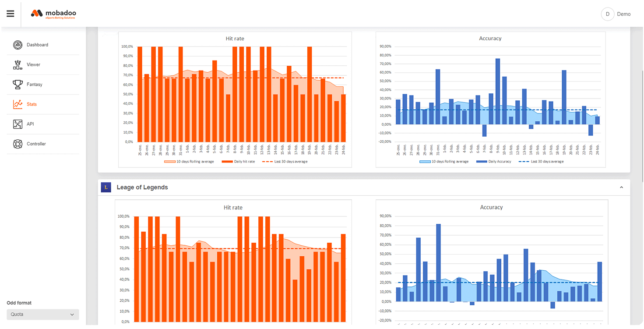Click the Dashboard sidebar icon
The width and height of the screenshot is (644, 329).
tap(18, 45)
